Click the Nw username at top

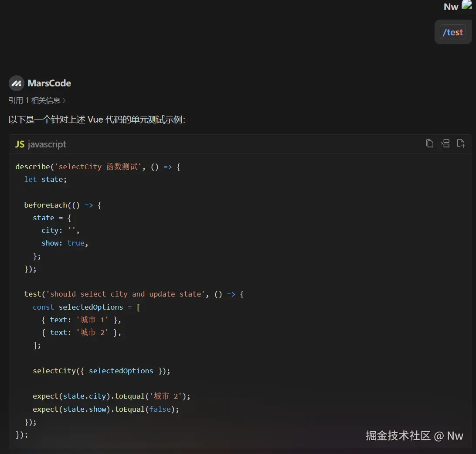[x=451, y=7]
